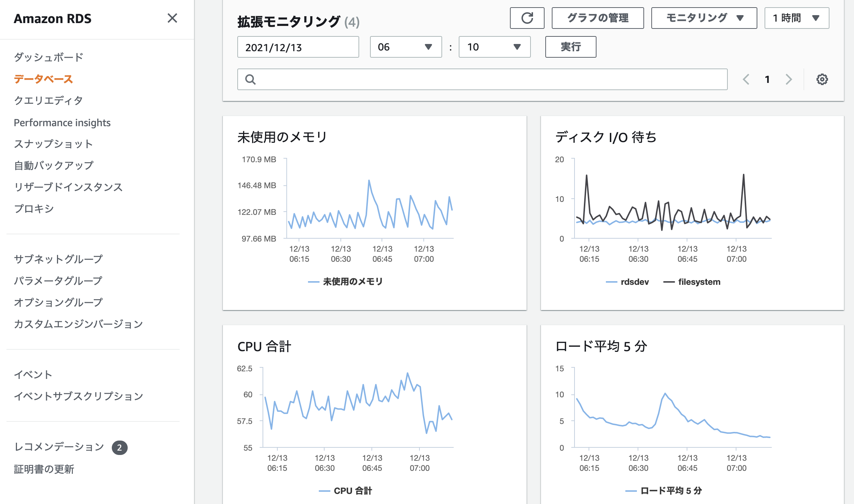The width and height of the screenshot is (854, 504).
Task: Click the search magnifier icon
Action: [x=250, y=79]
